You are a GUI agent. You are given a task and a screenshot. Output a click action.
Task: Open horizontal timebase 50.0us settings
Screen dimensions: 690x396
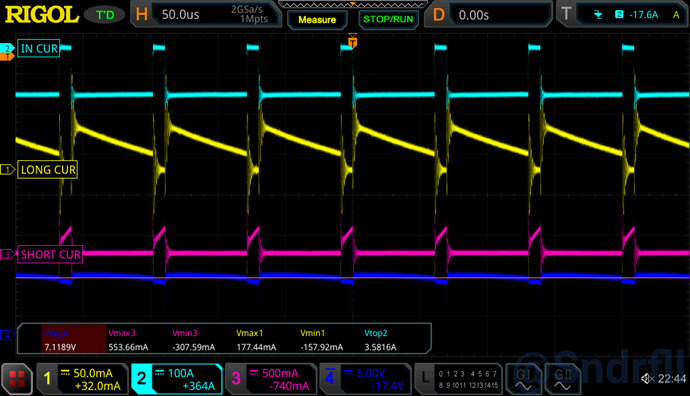(205, 15)
